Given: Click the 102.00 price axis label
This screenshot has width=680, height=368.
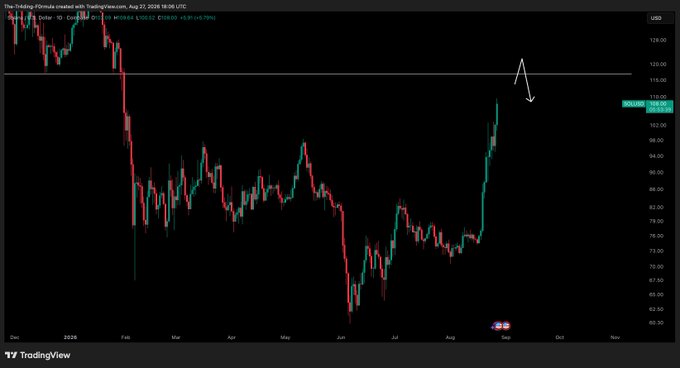Looking at the screenshot, I should (x=657, y=125).
